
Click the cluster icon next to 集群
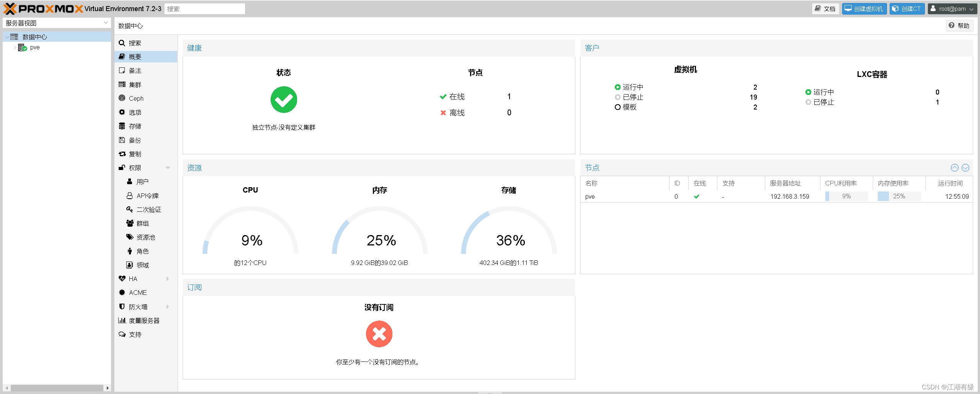(122, 85)
